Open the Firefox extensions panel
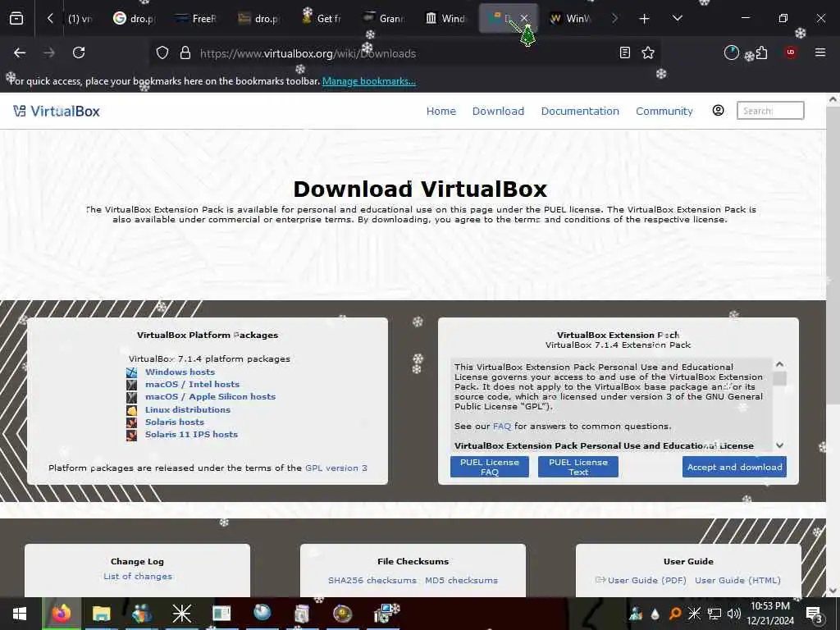This screenshot has width=840, height=630. [761, 52]
